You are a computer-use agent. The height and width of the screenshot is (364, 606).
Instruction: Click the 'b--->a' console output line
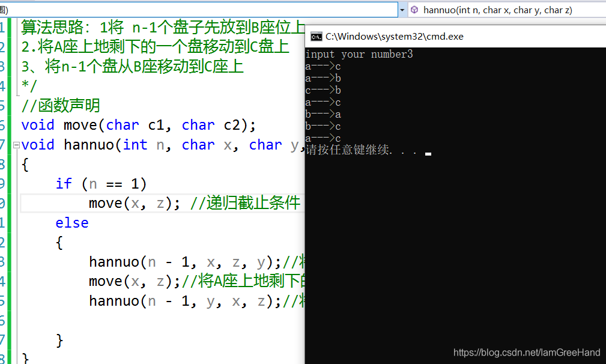pos(323,114)
